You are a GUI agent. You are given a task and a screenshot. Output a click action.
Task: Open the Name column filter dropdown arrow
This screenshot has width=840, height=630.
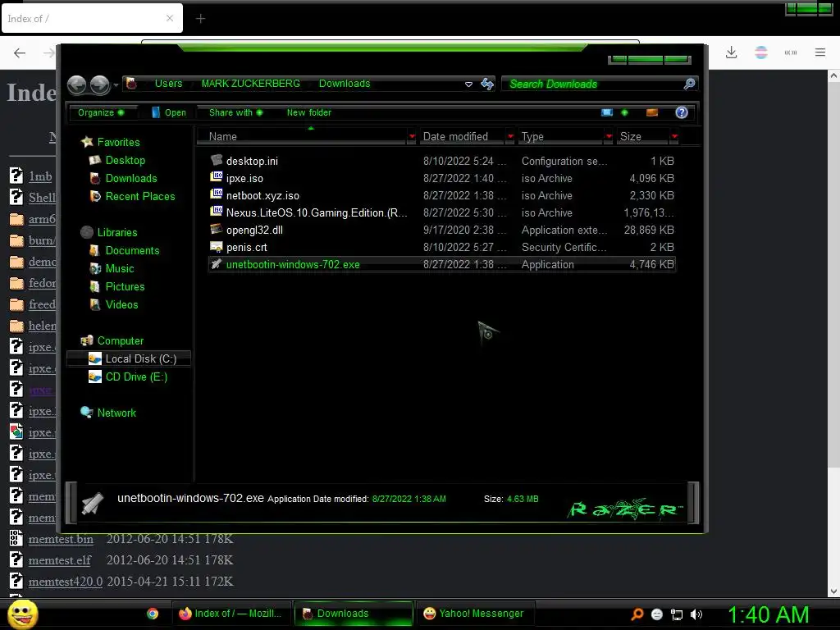tap(412, 137)
